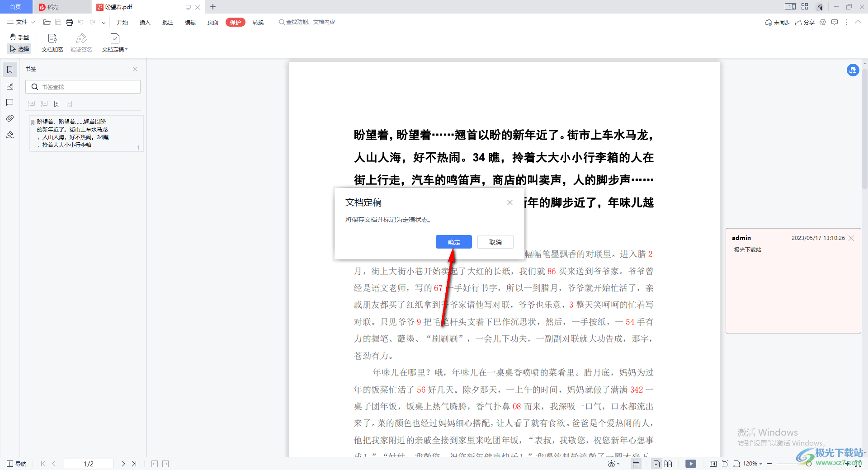
Task: Open the 稻壳 tab
Action: pyautogui.click(x=61, y=7)
